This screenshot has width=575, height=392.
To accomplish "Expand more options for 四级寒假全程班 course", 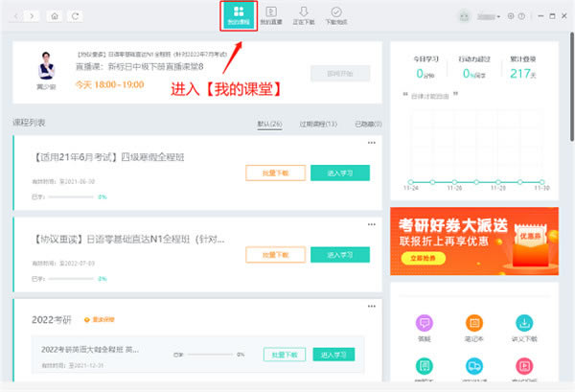I will click(372, 143).
